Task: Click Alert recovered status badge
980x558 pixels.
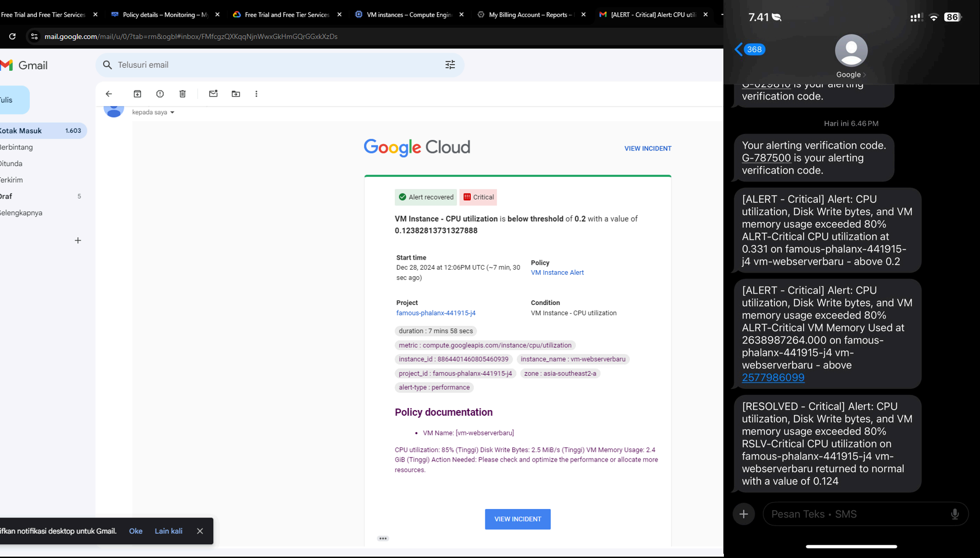Action: click(x=426, y=197)
